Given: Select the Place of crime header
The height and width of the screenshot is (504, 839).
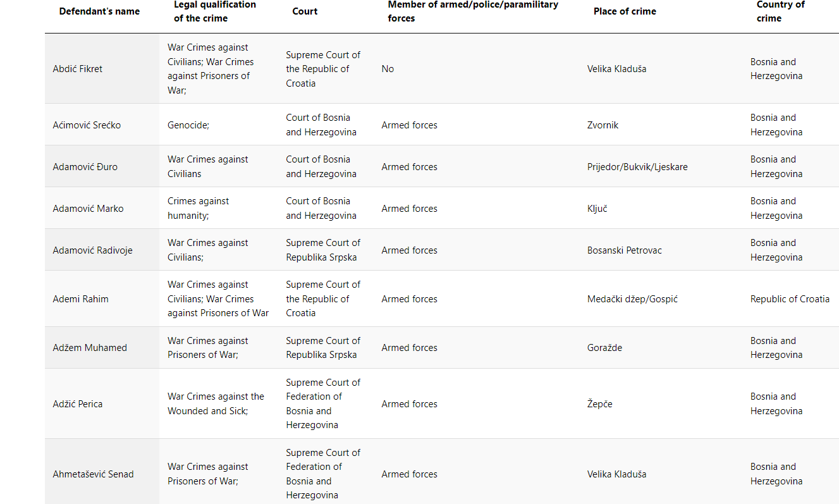Looking at the screenshot, I should pyautogui.click(x=625, y=11).
